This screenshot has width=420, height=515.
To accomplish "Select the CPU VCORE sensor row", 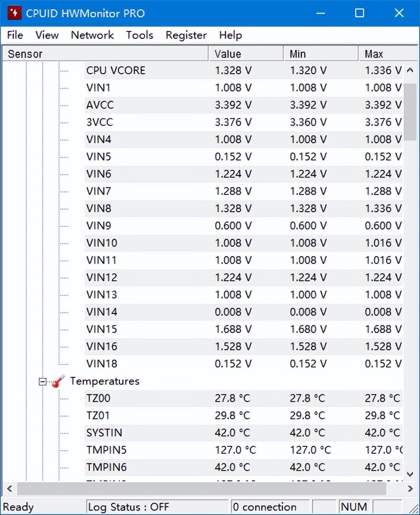I will (x=116, y=70).
